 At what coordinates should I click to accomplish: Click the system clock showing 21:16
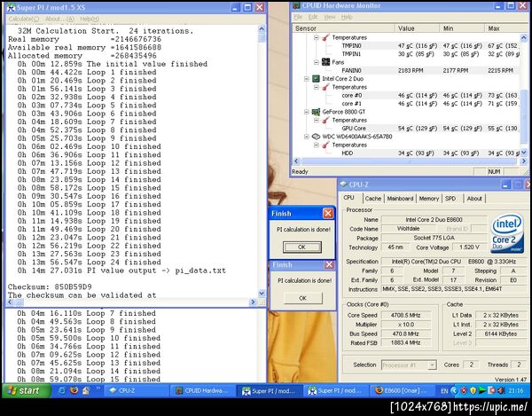pos(516,391)
